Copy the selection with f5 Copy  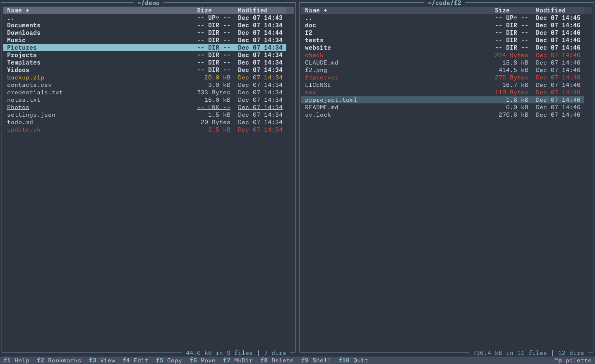(168, 360)
